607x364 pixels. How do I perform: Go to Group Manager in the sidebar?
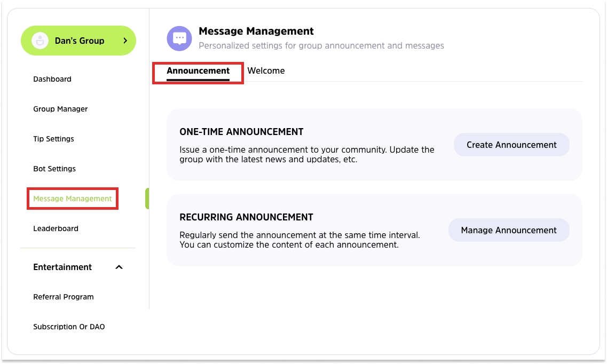click(x=60, y=109)
